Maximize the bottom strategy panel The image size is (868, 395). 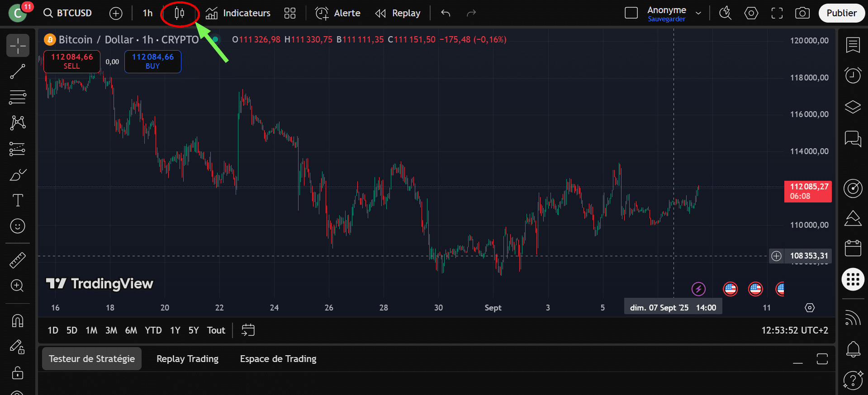pos(822,359)
